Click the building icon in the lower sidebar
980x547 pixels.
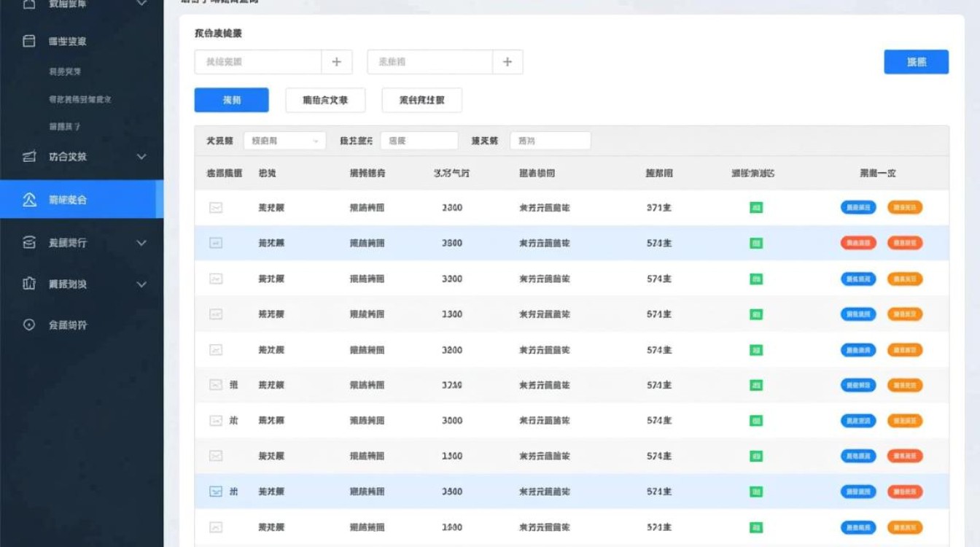coord(29,284)
